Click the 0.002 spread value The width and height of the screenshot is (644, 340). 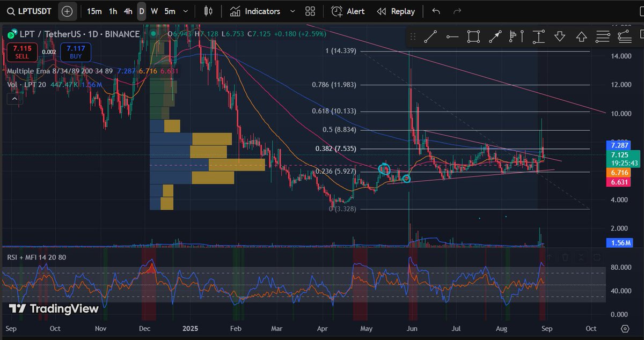(49, 52)
